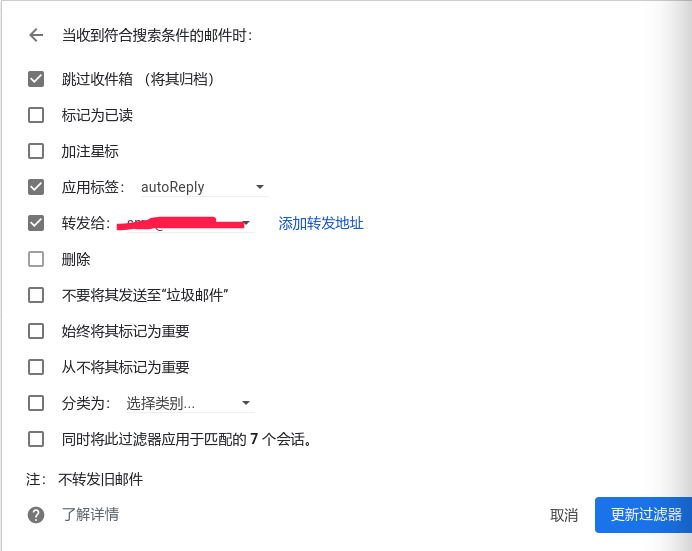
Task: Open the autoReply label dropdown
Action: 204,187
